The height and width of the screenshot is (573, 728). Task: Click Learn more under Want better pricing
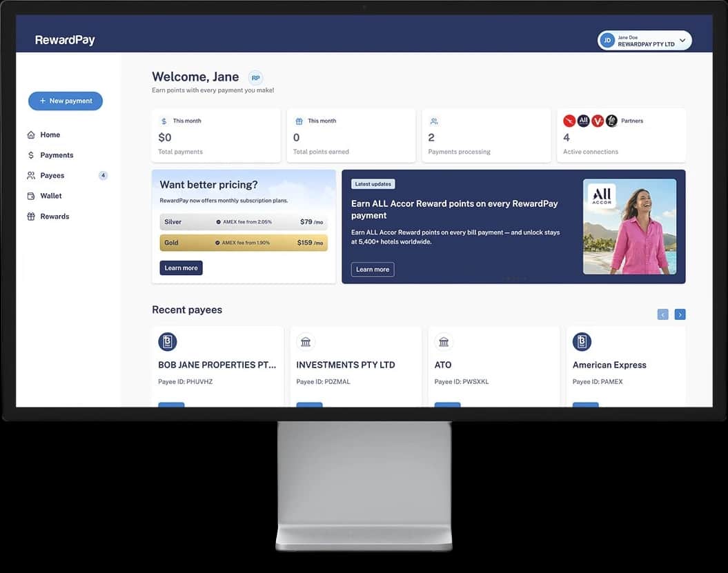coord(181,268)
